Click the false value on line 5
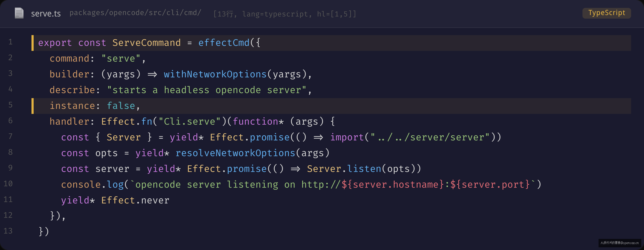644x250 pixels. pos(121,106)
